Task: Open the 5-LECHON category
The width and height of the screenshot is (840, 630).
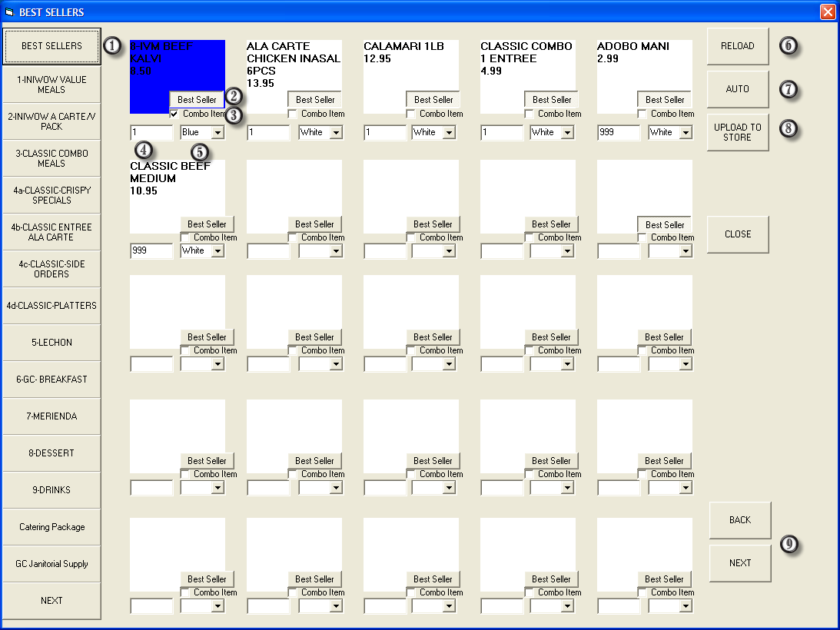Action: 51,343
